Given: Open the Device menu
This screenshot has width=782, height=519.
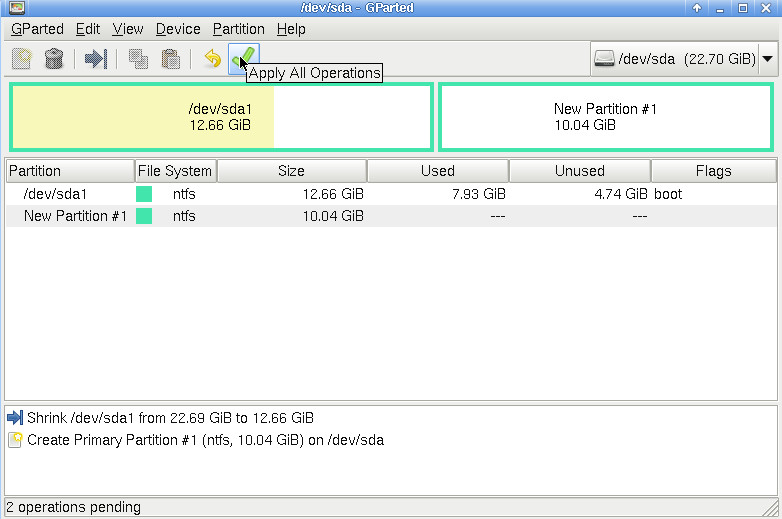Looking at the screenshot, I should pyautogui.click(x=178, y=29).
